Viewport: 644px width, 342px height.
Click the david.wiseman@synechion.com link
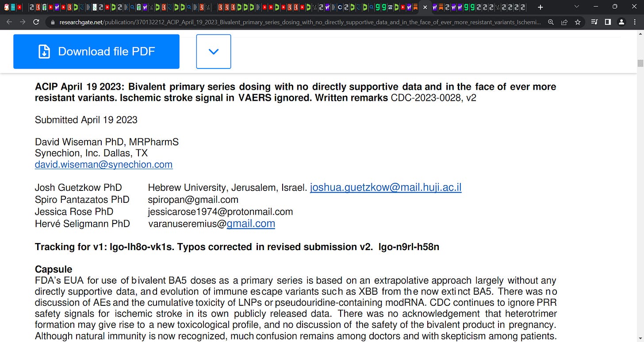(104, 164)
